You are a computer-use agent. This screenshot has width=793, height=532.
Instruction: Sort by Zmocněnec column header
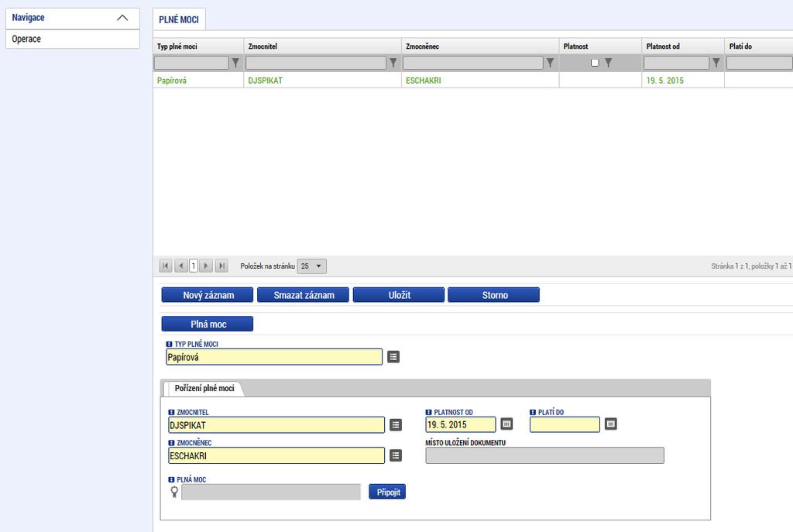[480, 46]
